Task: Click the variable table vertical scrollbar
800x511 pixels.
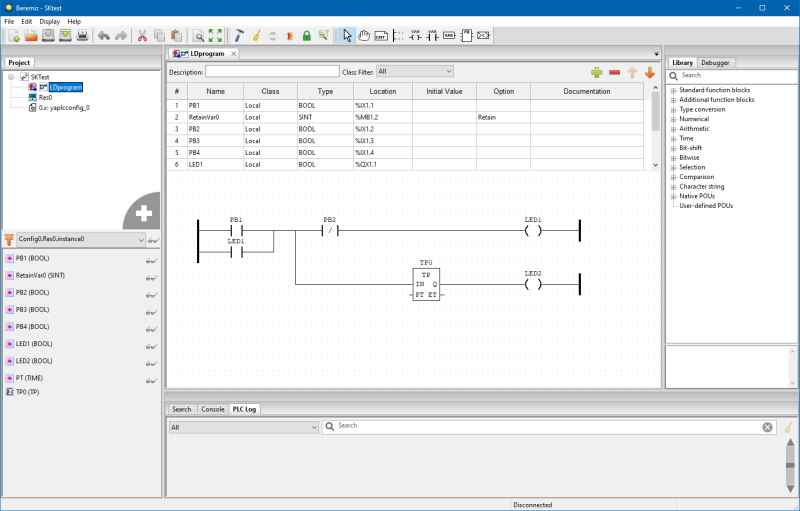Action: coord(656,127)
